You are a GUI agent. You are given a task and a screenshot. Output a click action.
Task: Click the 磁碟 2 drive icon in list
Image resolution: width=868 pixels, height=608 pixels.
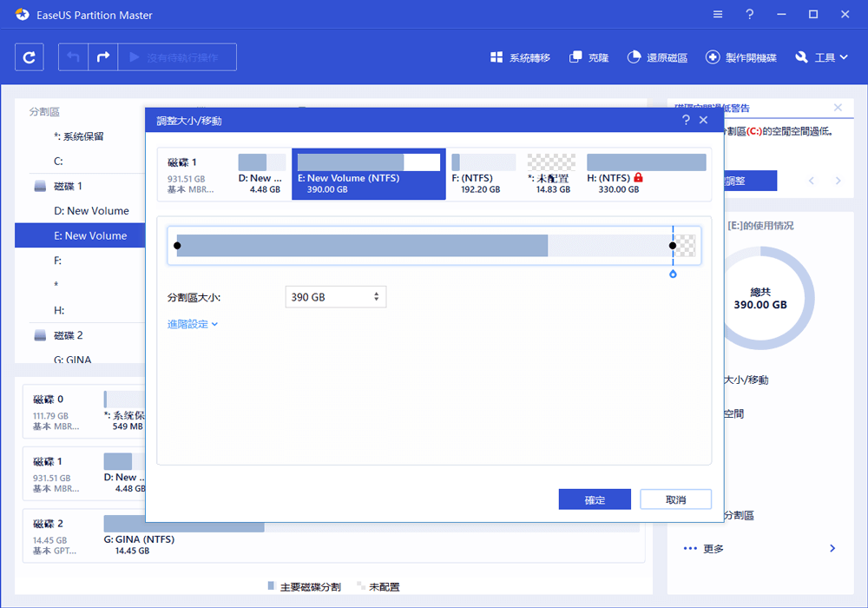point(40,335)
